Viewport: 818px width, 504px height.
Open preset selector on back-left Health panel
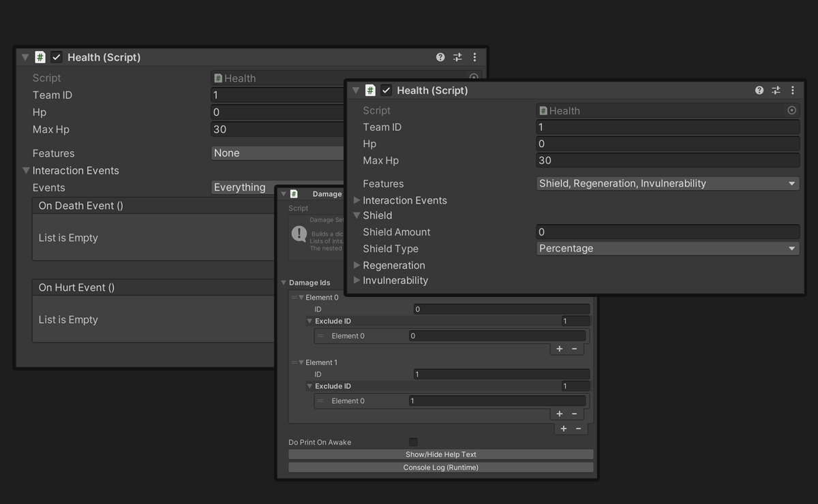coord(457,57)
